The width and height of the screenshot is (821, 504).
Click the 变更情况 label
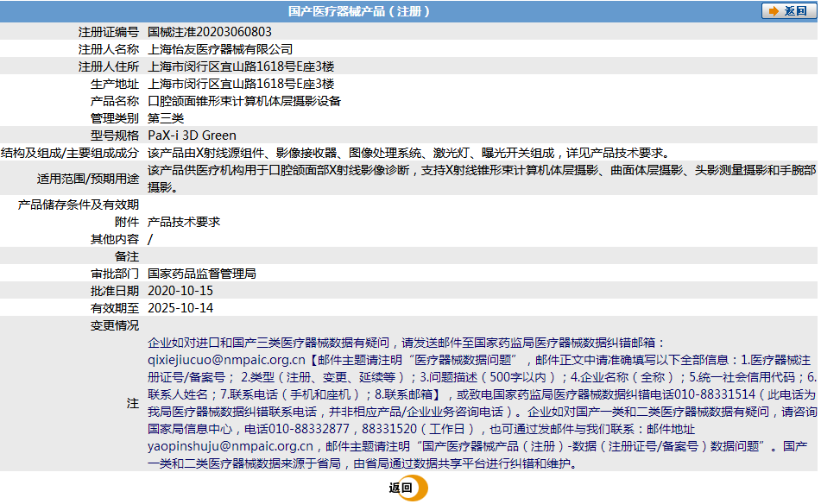(114, 325)
